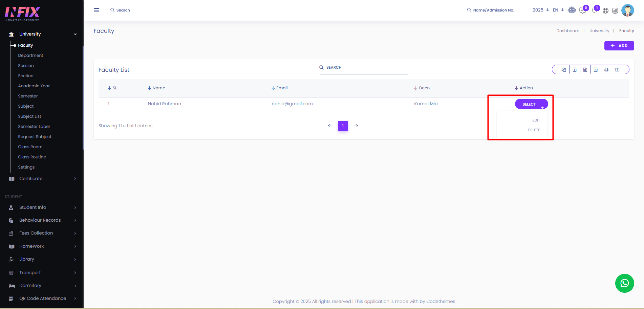Open the AI robot assistant icon
Viewport: 644px width, 309px height.
[x=572, y=10]
